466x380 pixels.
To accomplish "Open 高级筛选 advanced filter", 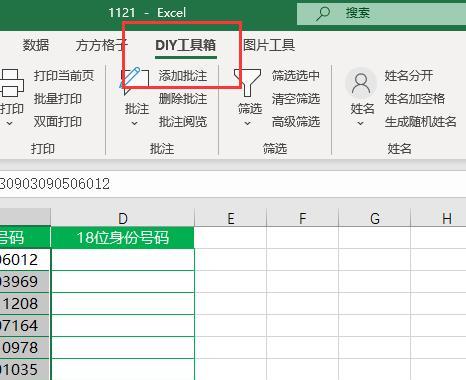I will coord(296,122).
